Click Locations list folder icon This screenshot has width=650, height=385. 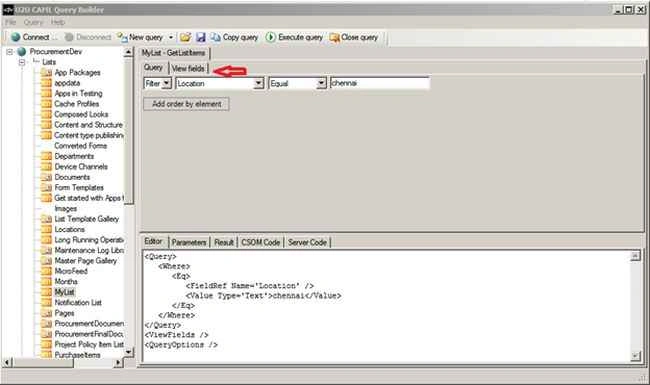(46, 230)
